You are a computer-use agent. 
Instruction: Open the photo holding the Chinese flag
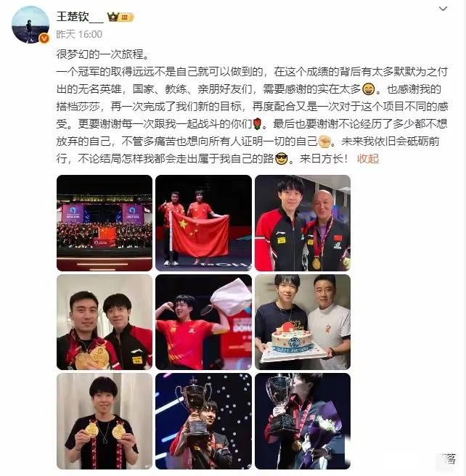203,223
